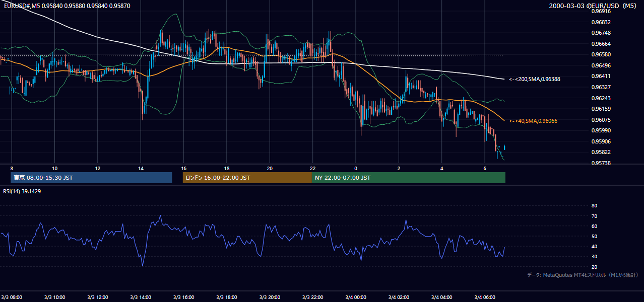Viewport: 644px width, 302px height.
Task: Click the RSI(14) 39.1429 indicator label
Action: [22, 191]
